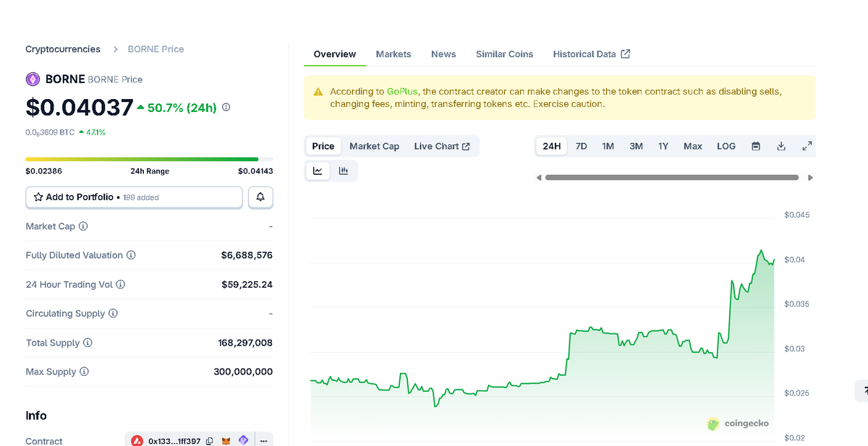
Task: Select the Max time range
Action: pyautogui.click(x=693, y=146)
